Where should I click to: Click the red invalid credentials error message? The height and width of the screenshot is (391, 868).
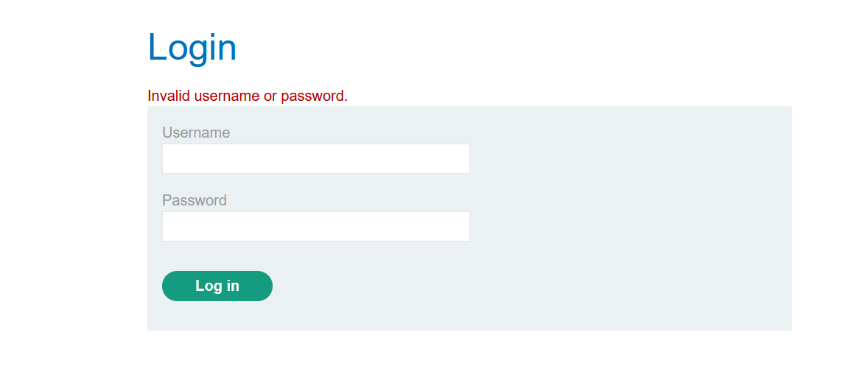248,96
